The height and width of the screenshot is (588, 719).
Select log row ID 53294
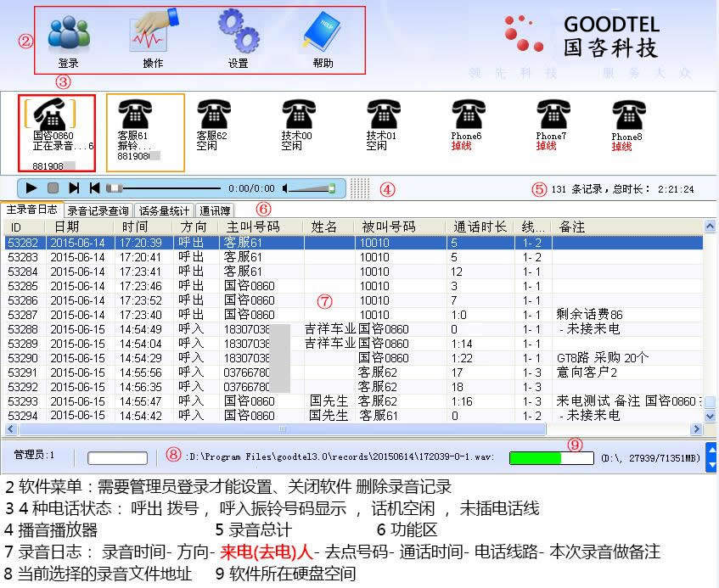(353, 416)
